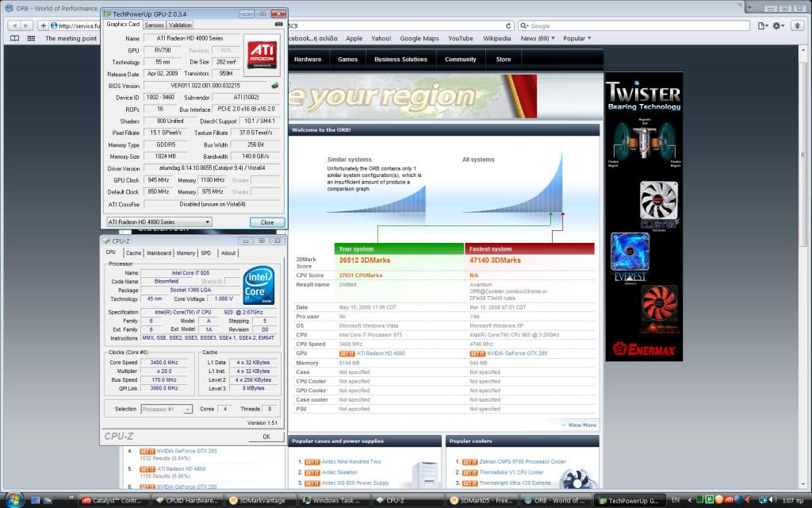The width and height of the screenshot is (812, 508).
Task: Click the OK button in CPU-Z
Action: click(266, 437)
